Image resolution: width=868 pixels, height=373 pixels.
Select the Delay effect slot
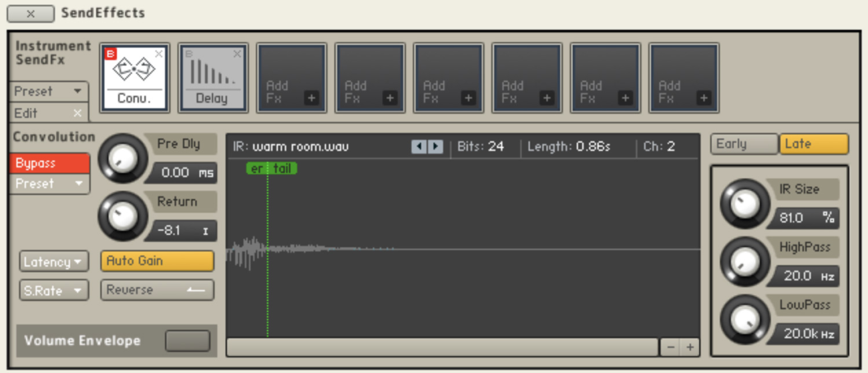212,75
